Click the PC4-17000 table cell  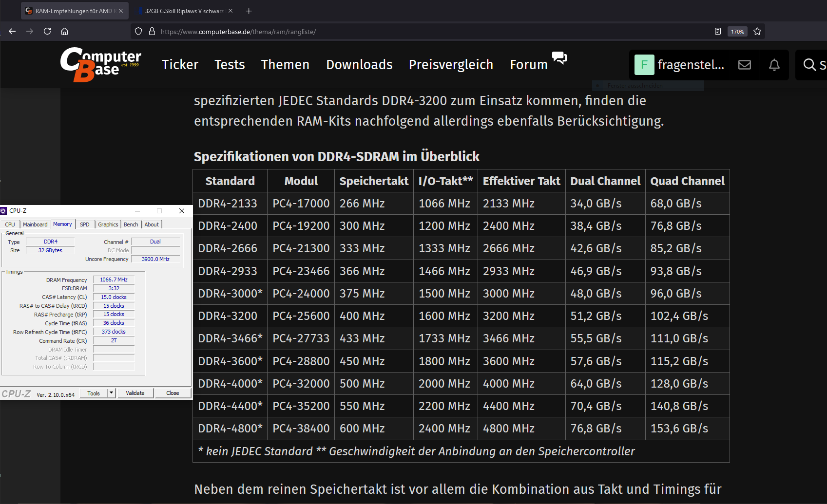click(301, 203)
